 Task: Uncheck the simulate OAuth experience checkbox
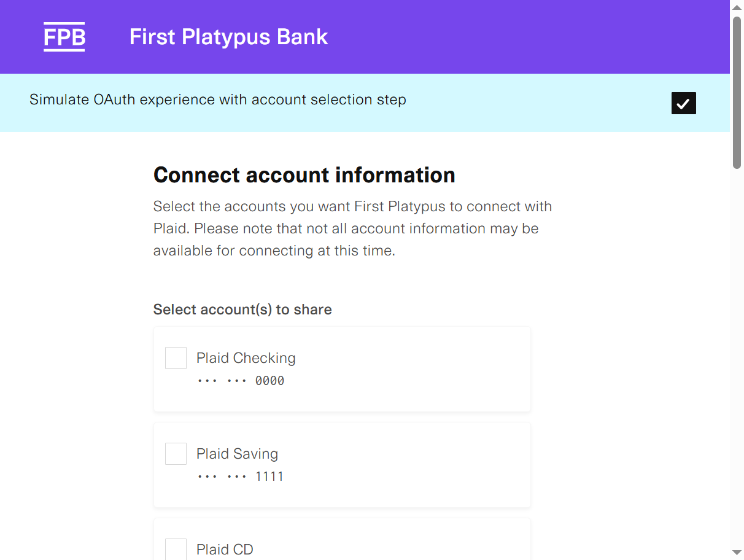point(683,103)
